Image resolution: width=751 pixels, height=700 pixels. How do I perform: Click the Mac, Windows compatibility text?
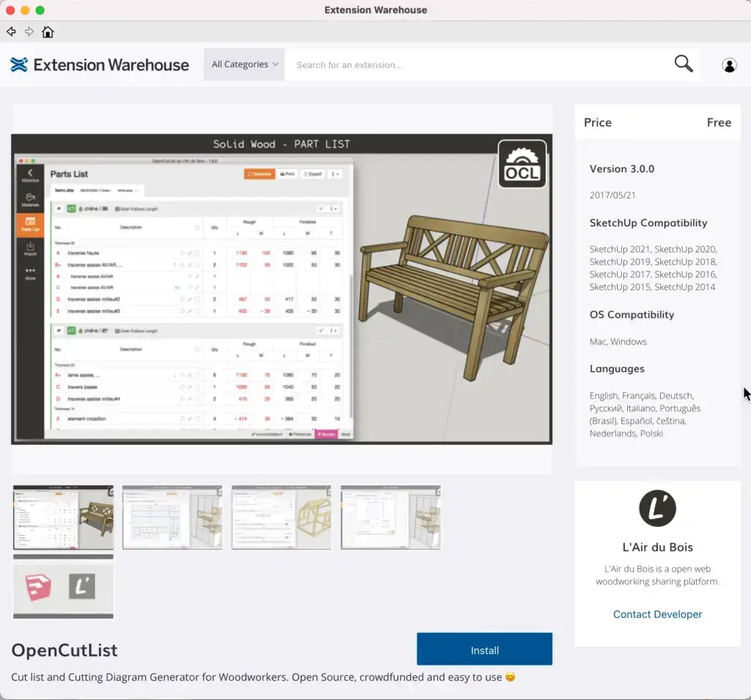(618, 342)
